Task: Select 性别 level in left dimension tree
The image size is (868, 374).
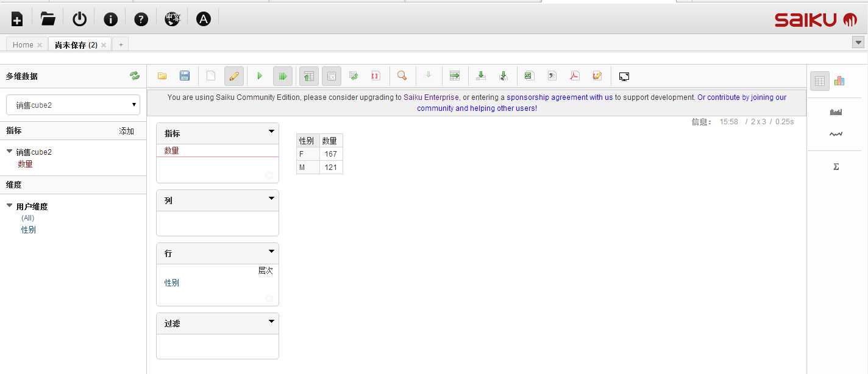Action: tap(29, 230)
